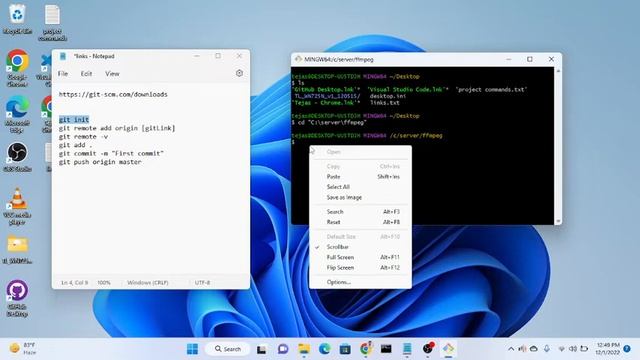Open Google Chrome from the taskbar
Viewport: 640px width, 360px height.
coord(366,349)
